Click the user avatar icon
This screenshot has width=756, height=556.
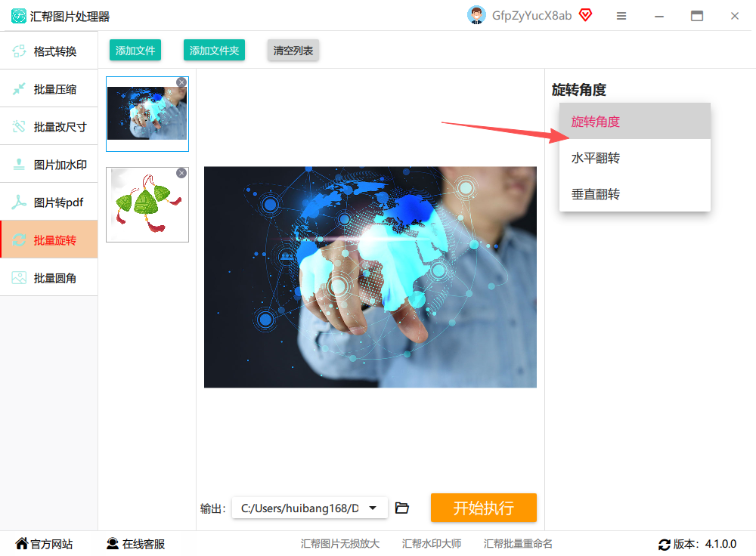click(x=476, y=15)
